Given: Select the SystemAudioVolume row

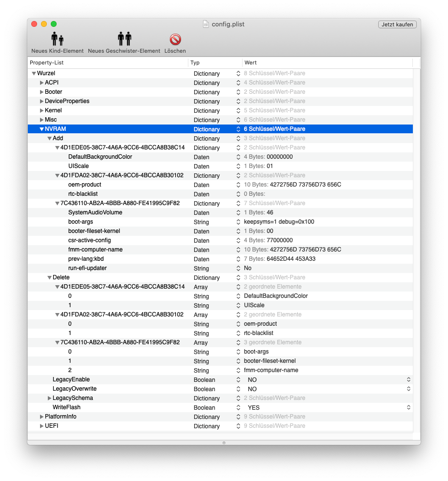Looking at the screenshot, I should 220,212.
